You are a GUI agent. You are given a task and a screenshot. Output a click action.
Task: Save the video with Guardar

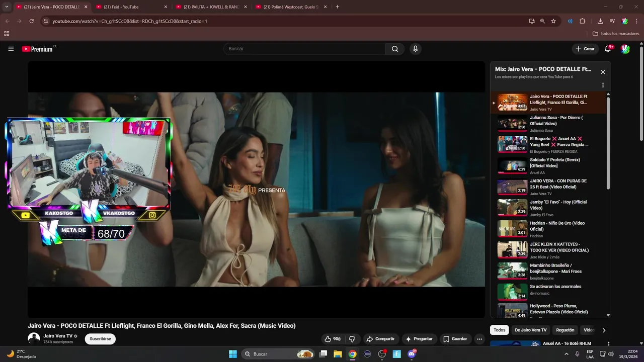point(455,339)
